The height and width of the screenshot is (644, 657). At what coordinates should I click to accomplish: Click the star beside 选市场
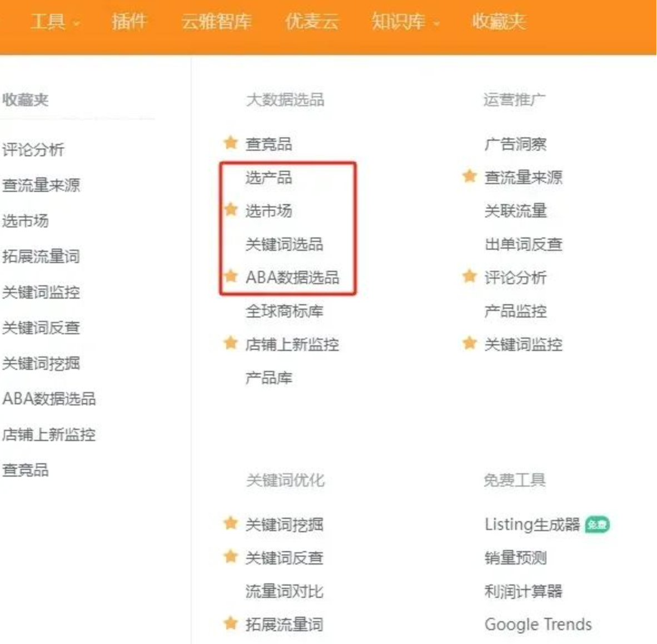click(x=231, y=209)
